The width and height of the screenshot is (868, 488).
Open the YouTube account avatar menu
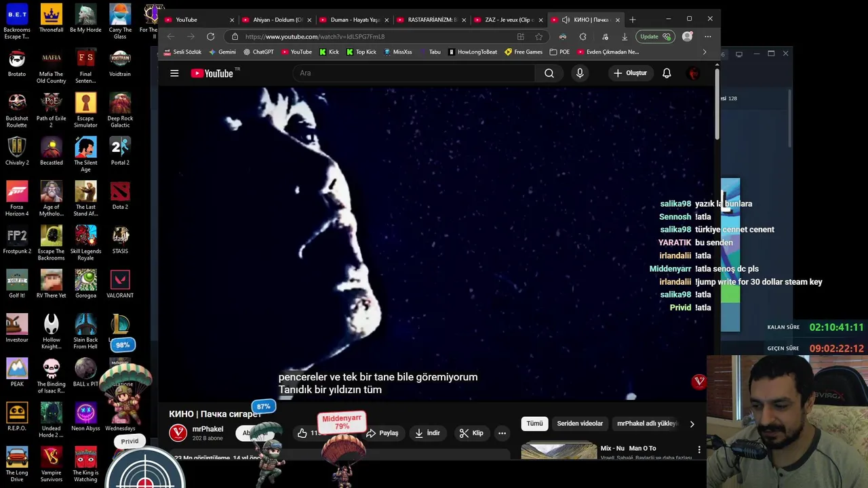coord(694,73)
